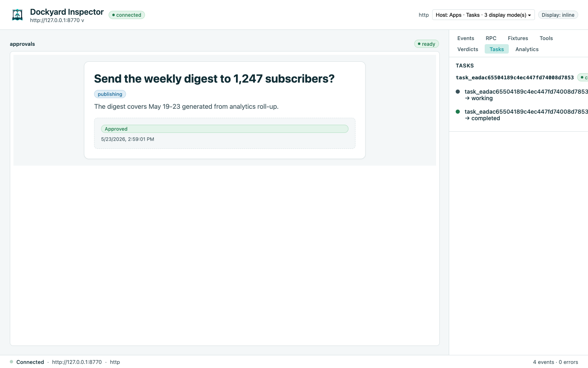This screenshot has width=588, height=368.
Task: Click the connected status badge in header
Action: (x=127, y=15)
